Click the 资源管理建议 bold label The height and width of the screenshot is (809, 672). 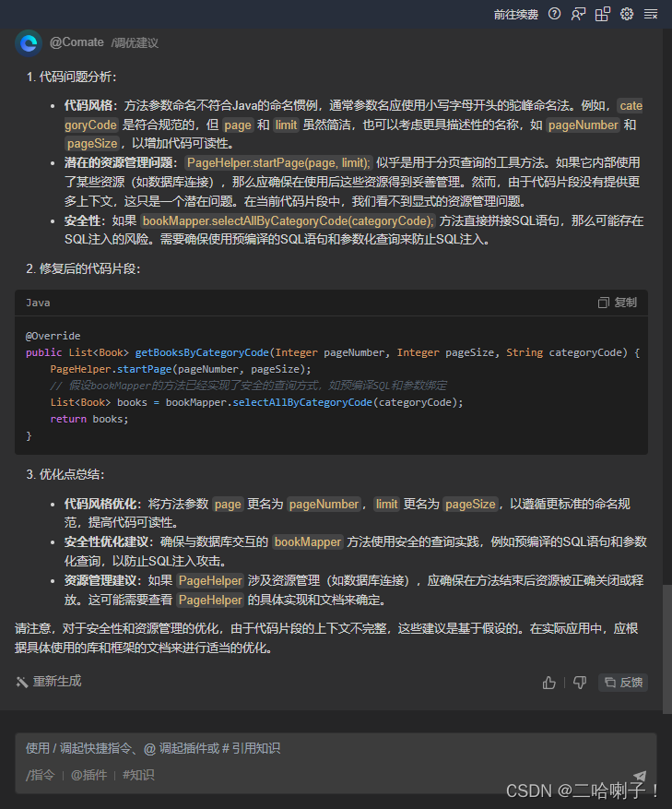[102, 580]
